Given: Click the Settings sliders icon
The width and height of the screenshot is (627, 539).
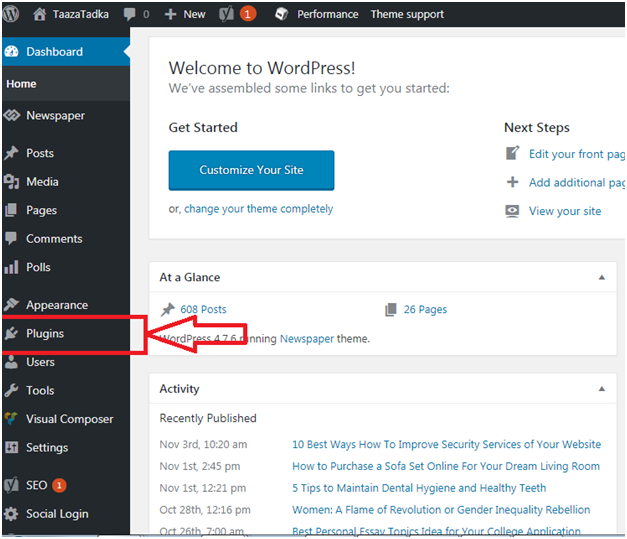Looking at the screenshot, I should (x=12, y=447).
